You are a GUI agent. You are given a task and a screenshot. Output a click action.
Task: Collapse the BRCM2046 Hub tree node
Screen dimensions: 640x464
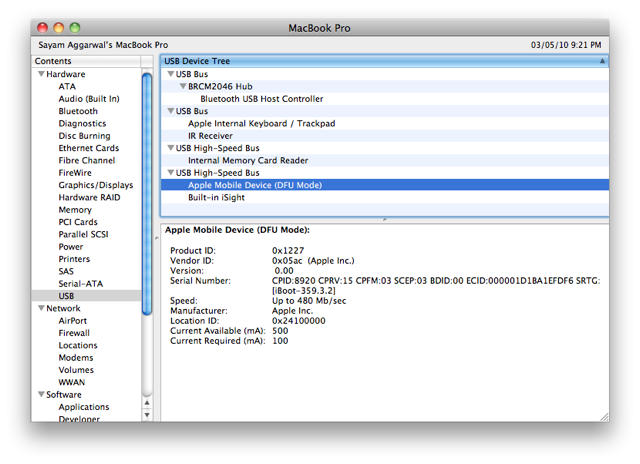pos(182,87)
